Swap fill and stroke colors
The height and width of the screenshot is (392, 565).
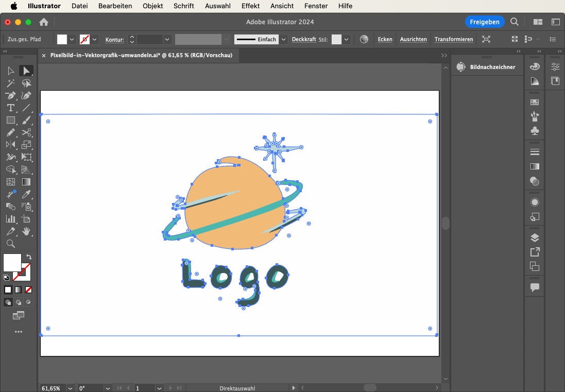29,257
